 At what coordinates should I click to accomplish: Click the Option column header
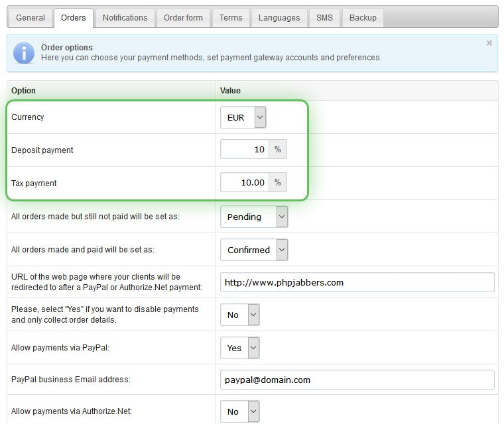pos(23,91)
